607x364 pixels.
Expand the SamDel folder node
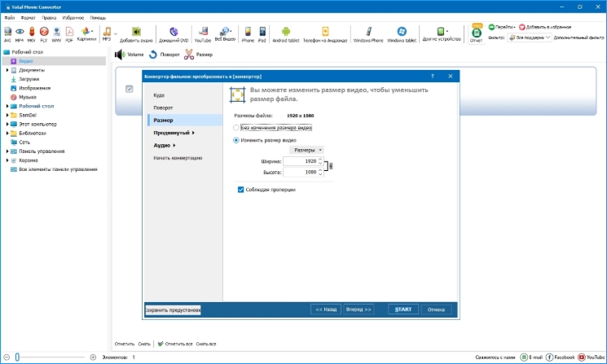click(x=7, y=115)
